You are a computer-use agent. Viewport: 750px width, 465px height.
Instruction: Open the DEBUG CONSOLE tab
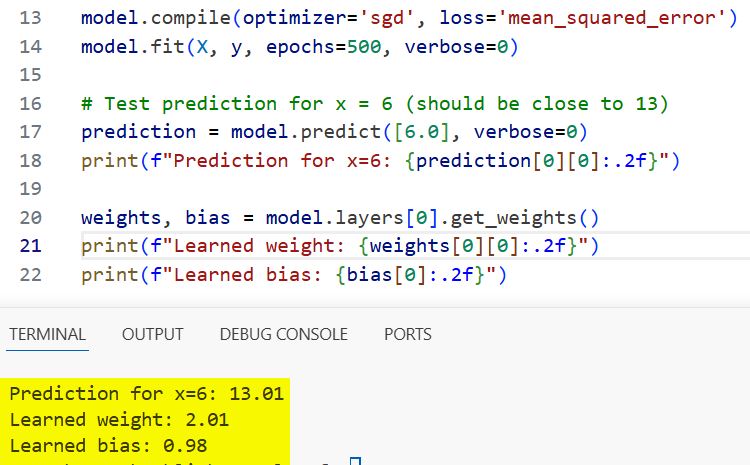pyautogui.click(x=284, y=334)
